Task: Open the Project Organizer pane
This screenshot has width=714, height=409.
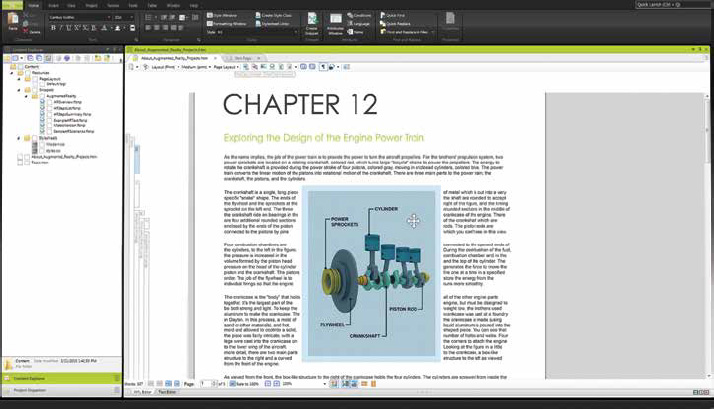Action: point(61,390)
